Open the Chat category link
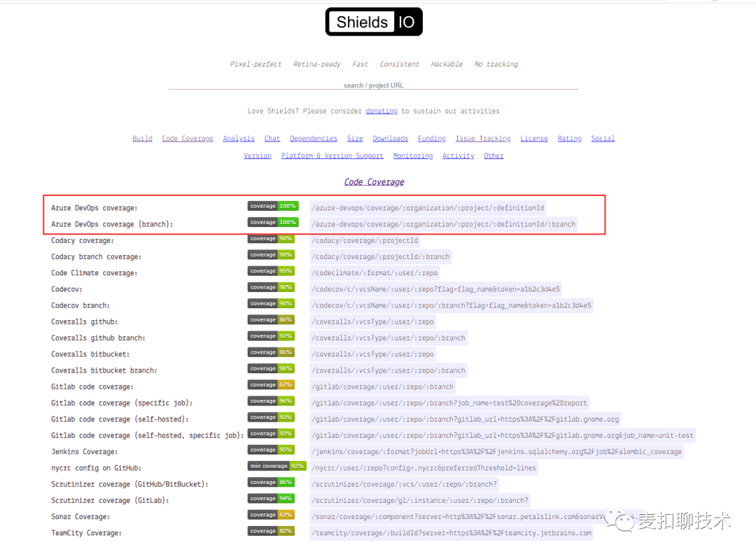Screen dimensions: 756x554 pyautogui.click(x=272, y=139)
